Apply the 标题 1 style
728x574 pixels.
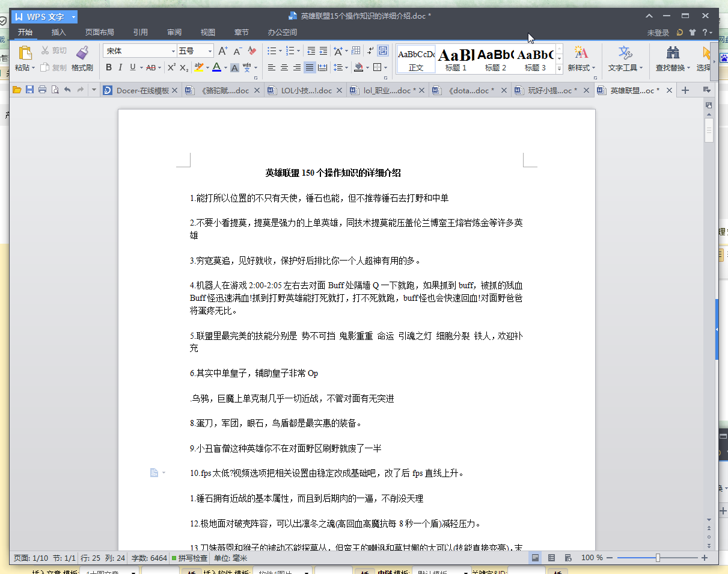pyautogui.click(x=456, y=60)
